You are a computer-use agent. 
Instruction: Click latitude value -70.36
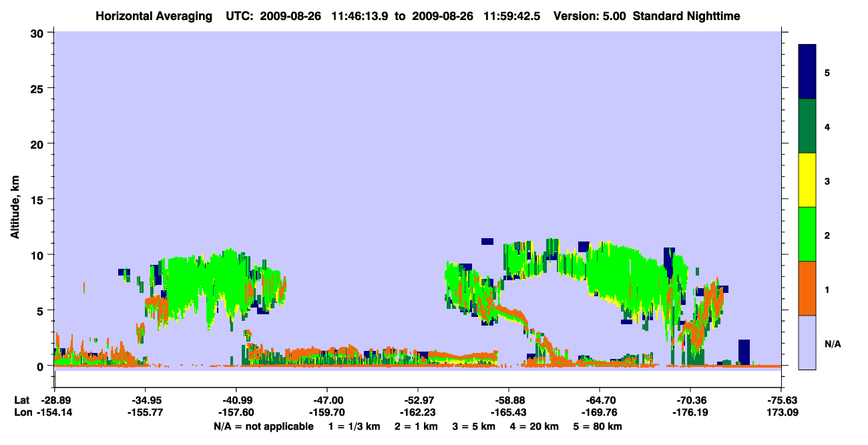pyautogui.click(x=690, y=400)
